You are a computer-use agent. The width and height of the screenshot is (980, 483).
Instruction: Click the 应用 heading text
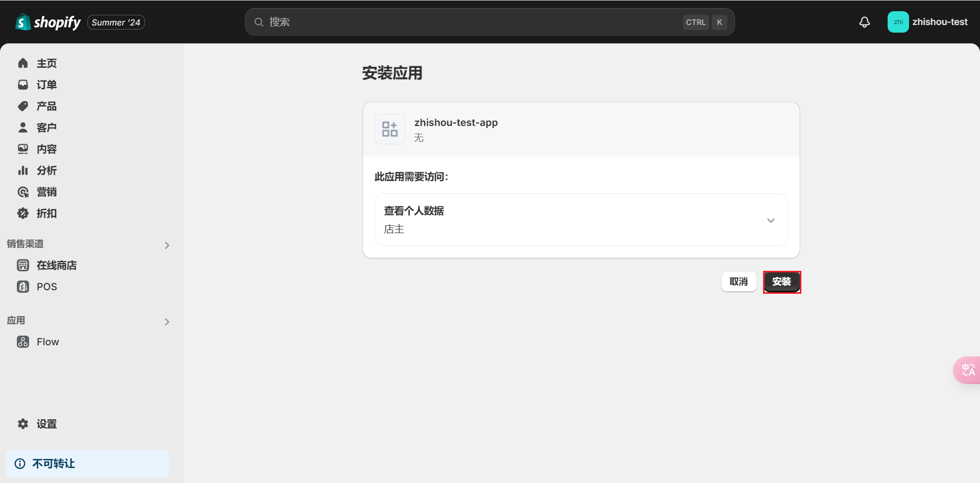click(16, 320)
